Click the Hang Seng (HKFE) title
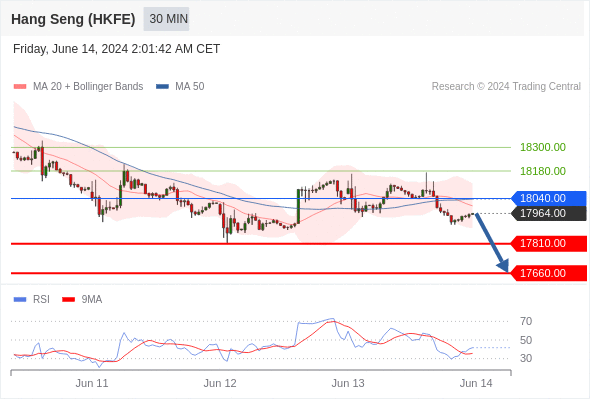This screenshot has height=400, width=590. tap(73, 19)
